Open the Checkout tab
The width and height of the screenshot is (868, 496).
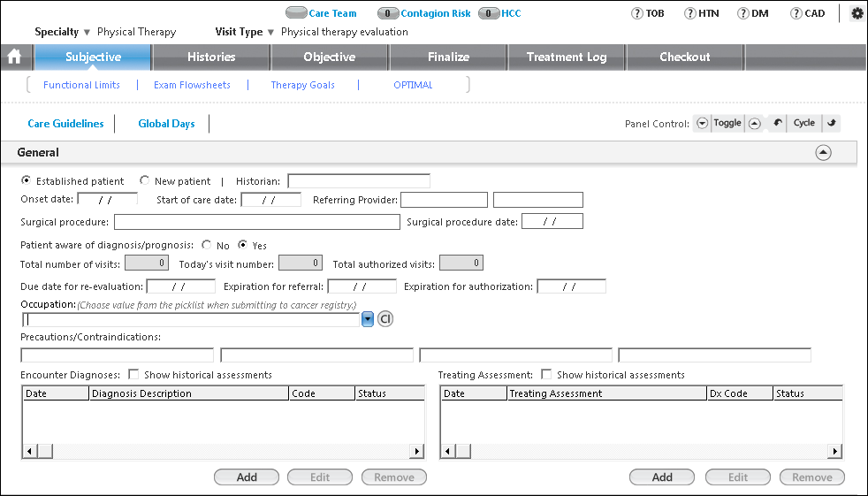[685, 57]
